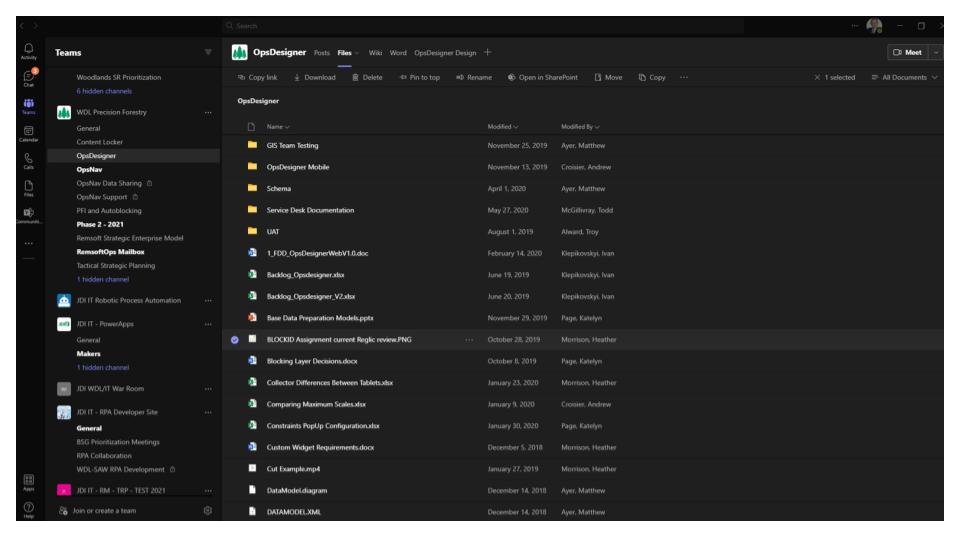Click the Meet button
This screenshot has height=540, width=960.
click(908, 53)
